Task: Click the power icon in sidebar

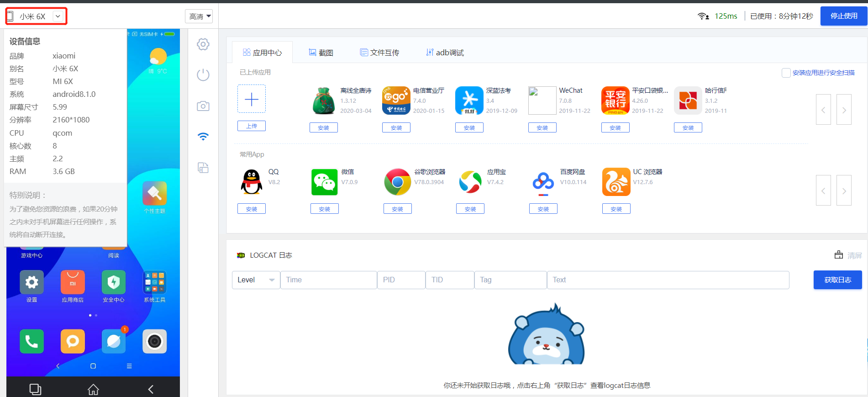Action: pyautogui.click(x=203, y=75)
